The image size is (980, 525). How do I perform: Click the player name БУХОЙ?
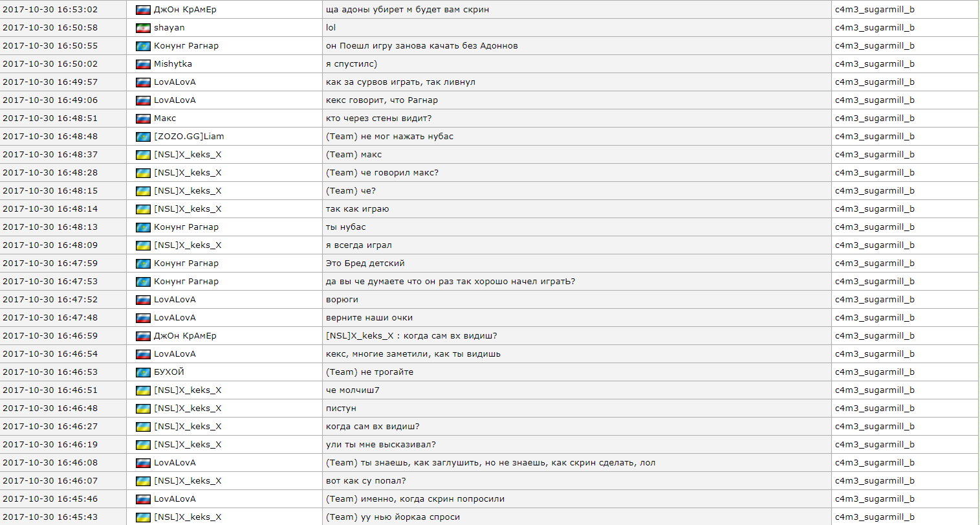(169, 372)
